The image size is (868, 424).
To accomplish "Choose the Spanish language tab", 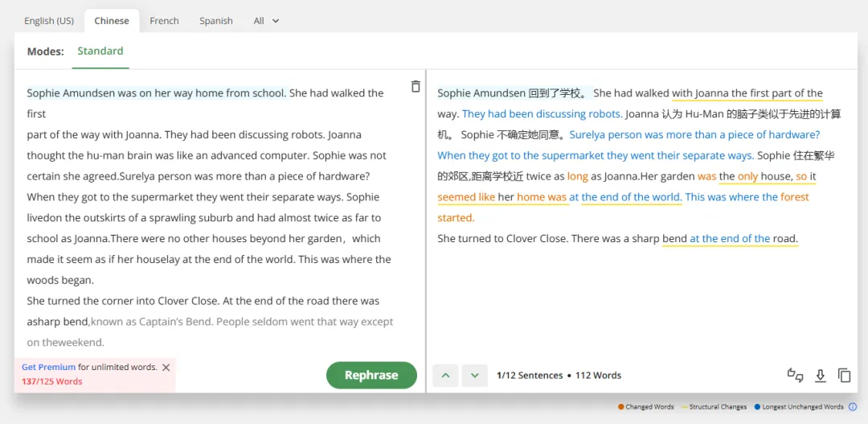I will (216, 21).
